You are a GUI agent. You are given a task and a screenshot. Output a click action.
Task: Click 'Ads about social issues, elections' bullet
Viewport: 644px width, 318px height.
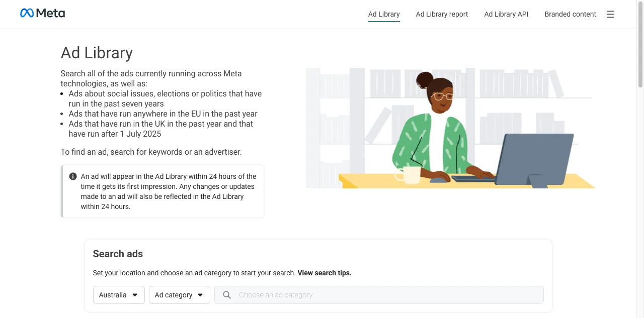[x=165, y=98]
